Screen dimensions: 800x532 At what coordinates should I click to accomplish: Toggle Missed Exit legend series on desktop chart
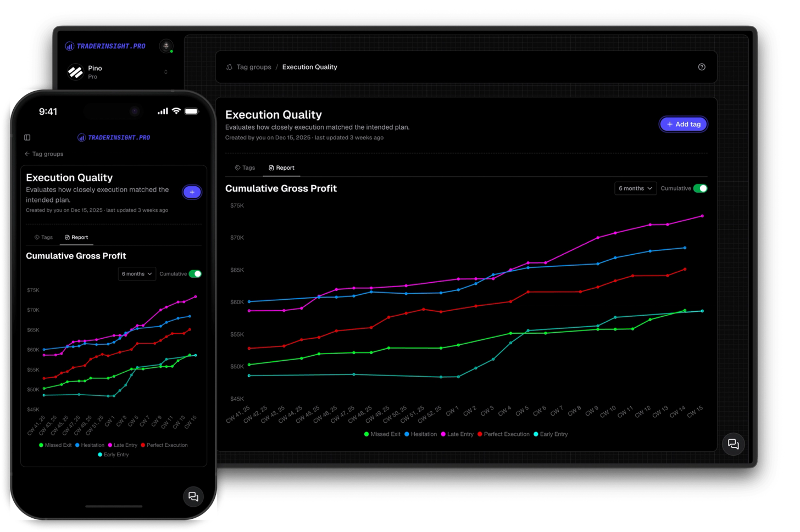pyautogui.click(x=382, y=434)
